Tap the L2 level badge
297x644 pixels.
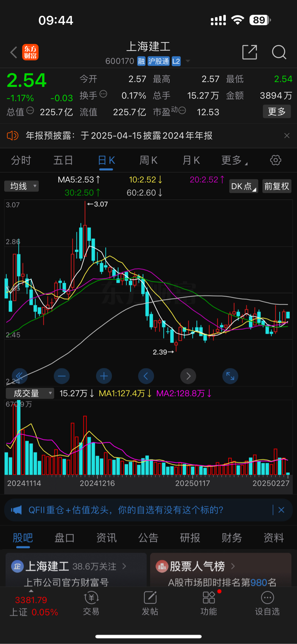[176, 61]
